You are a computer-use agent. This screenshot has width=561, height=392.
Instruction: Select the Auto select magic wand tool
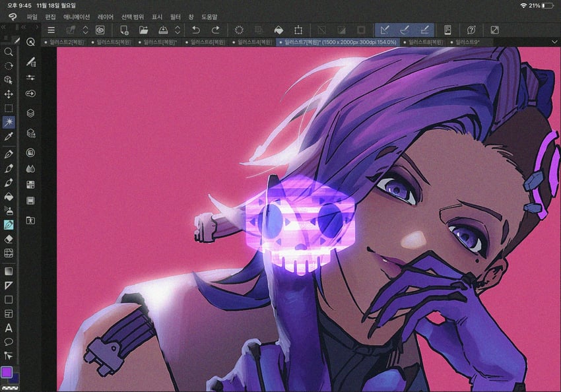[x=9, y=122]
